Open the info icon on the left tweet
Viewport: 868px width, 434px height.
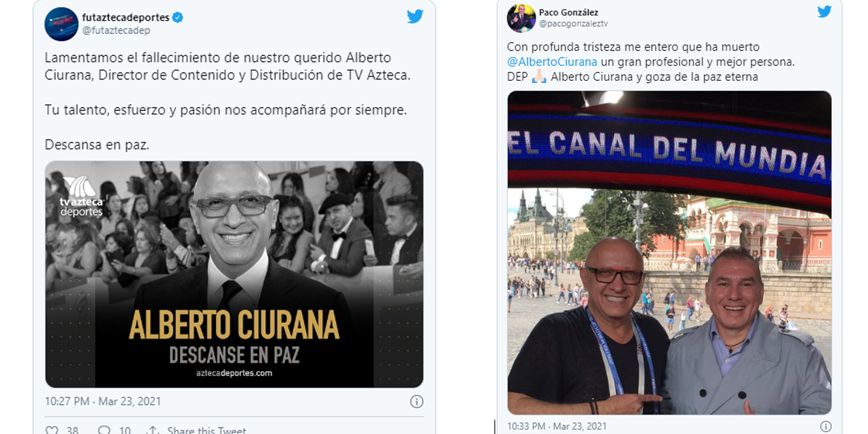click(x=417, y=401)
